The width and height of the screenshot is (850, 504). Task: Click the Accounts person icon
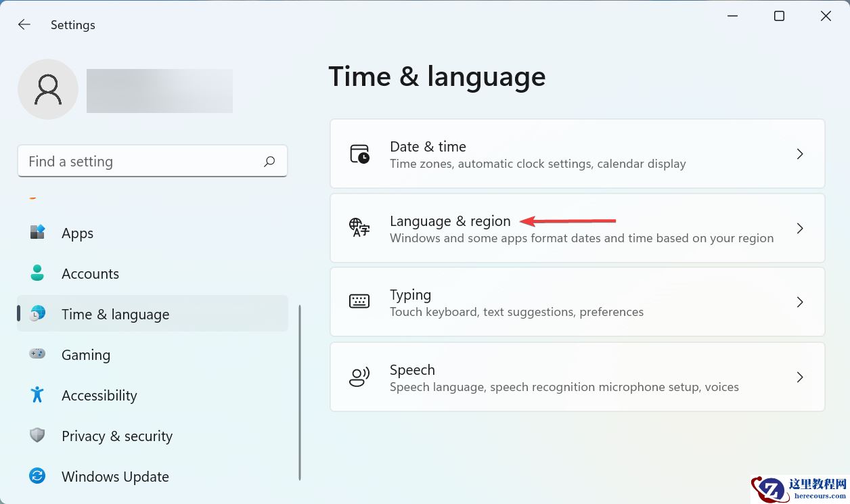tap(37, 273)
